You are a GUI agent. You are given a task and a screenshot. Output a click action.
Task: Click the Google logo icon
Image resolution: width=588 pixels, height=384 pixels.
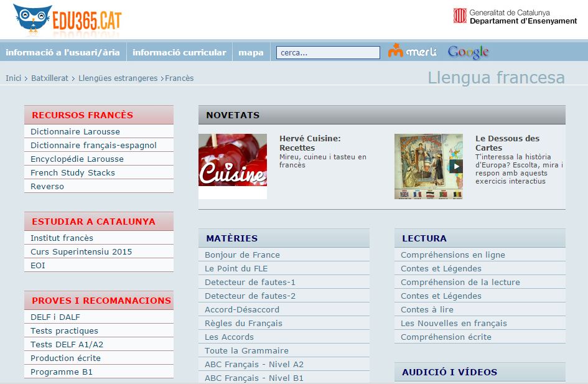click(x=468, y=52)
